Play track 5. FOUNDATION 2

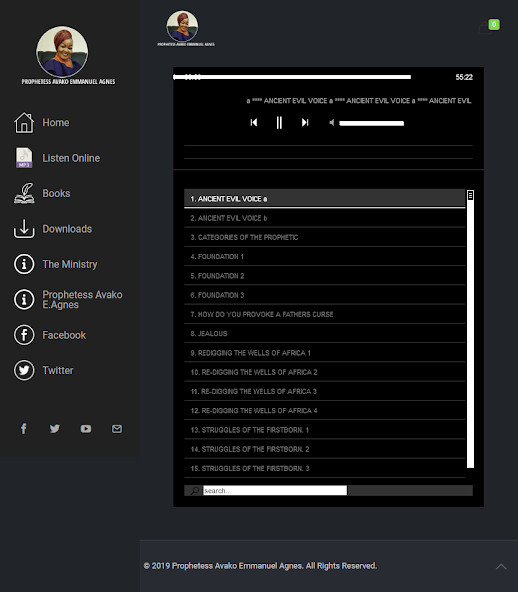[x=325, y=276]
